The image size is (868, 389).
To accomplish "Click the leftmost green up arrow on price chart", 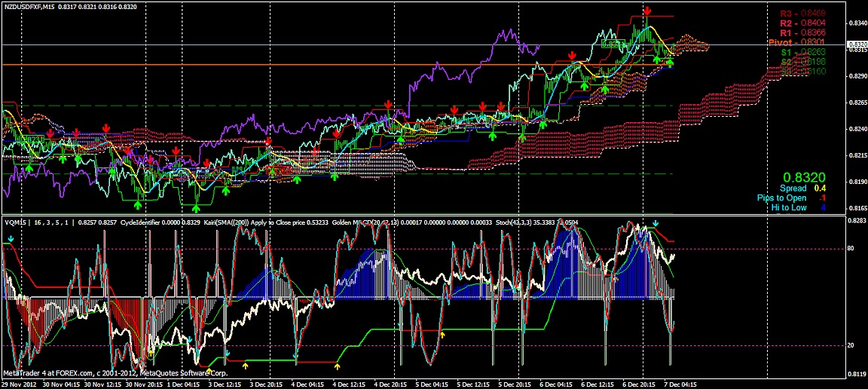I will click(x=29, y=168).
